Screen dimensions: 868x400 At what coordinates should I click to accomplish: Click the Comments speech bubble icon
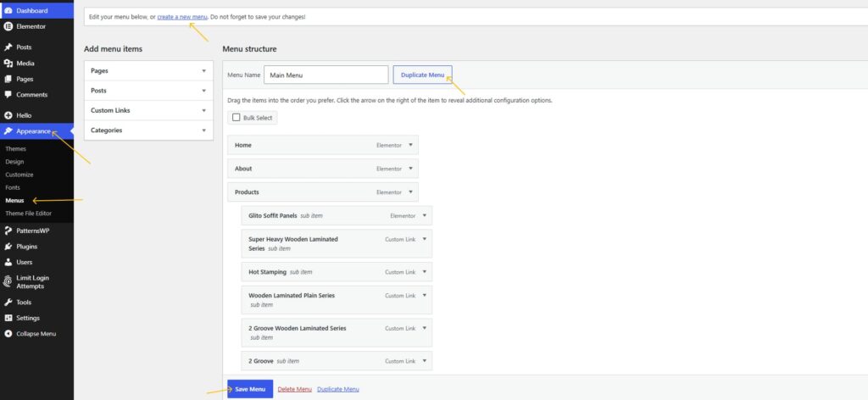pos(8,95)
